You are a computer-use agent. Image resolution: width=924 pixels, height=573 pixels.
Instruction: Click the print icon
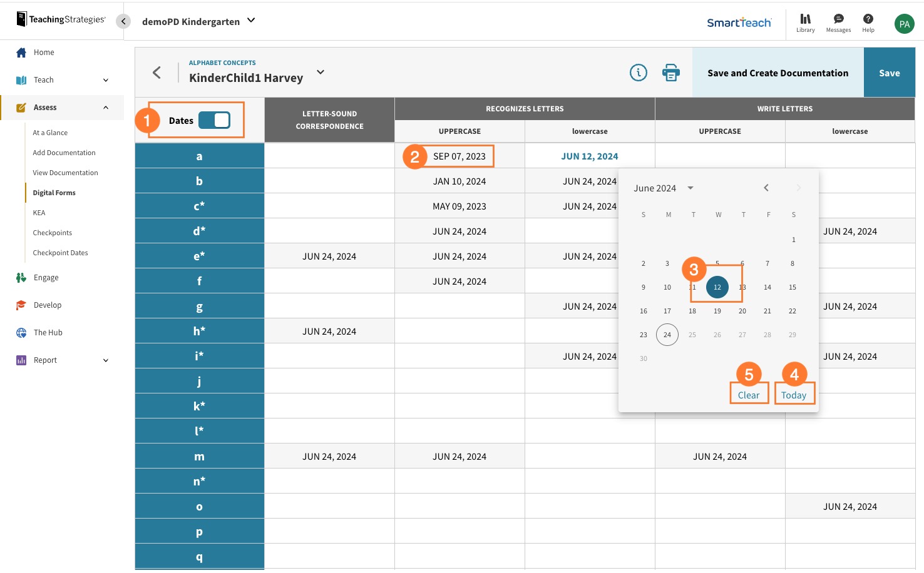tap(671, 73)
